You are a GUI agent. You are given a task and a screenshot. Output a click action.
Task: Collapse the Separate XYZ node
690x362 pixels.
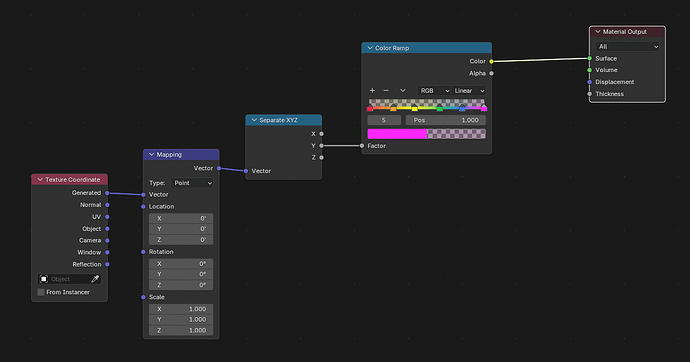tap(254, 120)
